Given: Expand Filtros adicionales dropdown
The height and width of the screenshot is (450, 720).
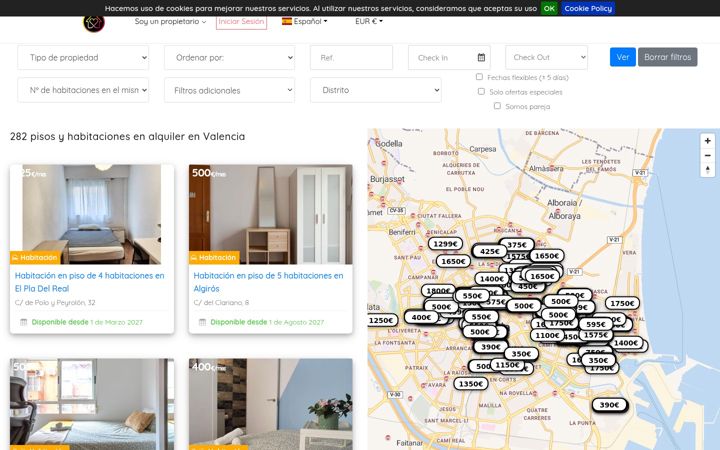Looking at the screenshot, I should click(230, 90).
